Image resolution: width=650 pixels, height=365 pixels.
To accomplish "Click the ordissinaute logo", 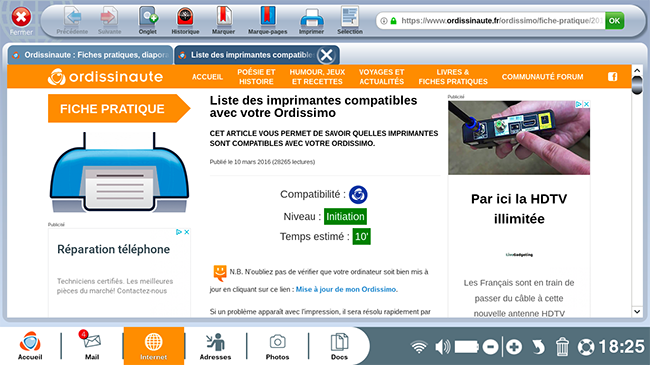I will pos(105,77).
